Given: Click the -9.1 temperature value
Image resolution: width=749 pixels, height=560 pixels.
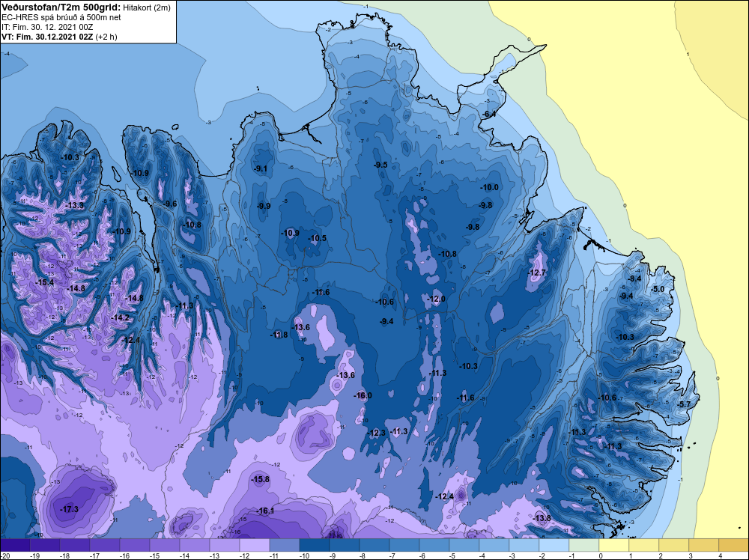Looking at the screenshot, I should [x=261, y=168].
